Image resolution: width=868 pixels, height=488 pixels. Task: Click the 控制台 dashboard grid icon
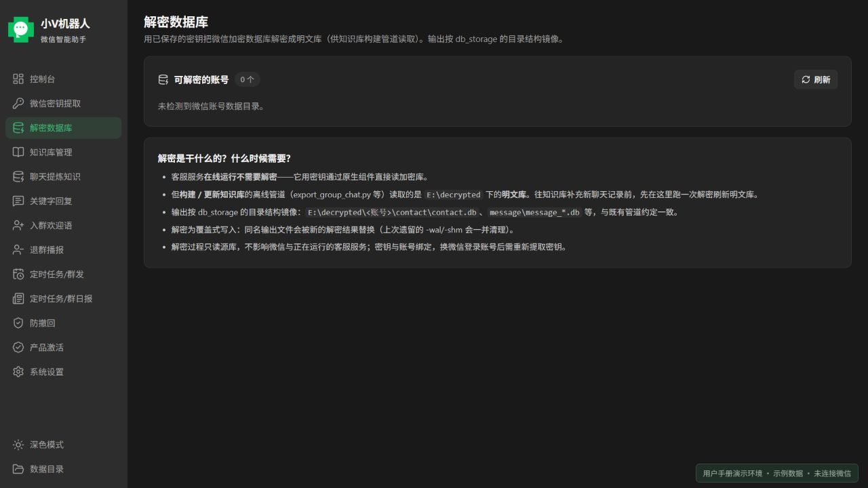[x=18, y=79]
